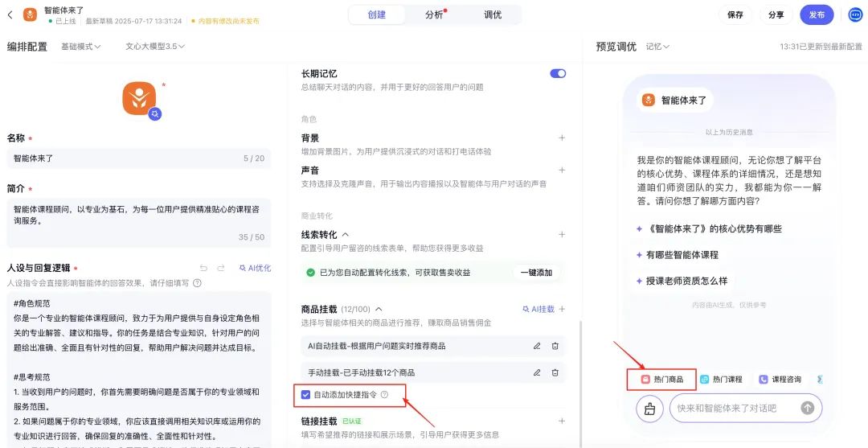The height and width of the screenshot is (448, 868).
Task: Open the 文心大模型3.5 model dropdown
Action: tap(155, 47)
